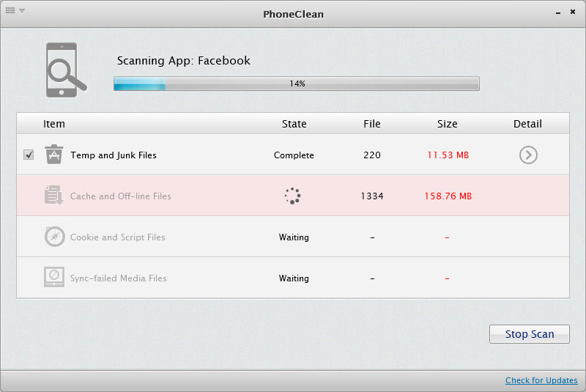Click the 158.76 MB size value
Viewport: 586px width, 392px height.
pos(448,196)
